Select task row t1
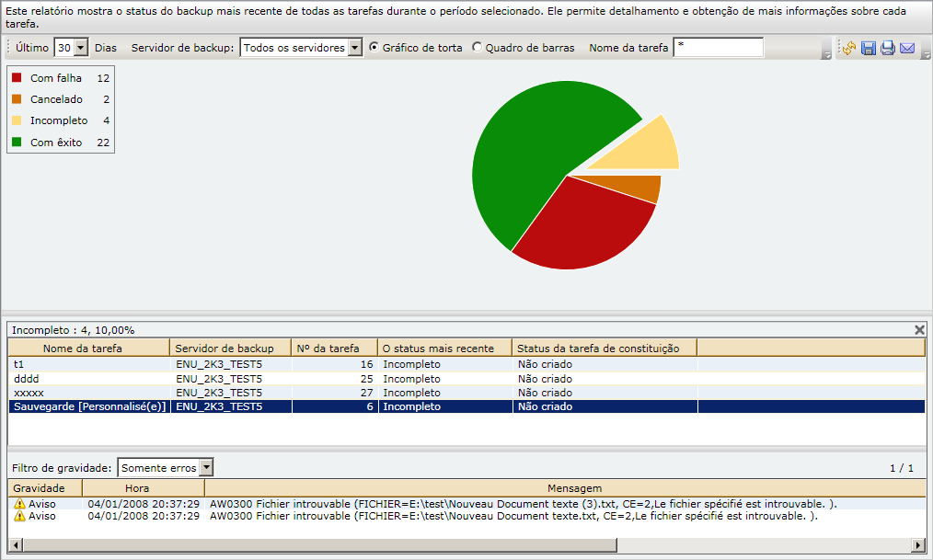933x560 pixels. (466, 364)
